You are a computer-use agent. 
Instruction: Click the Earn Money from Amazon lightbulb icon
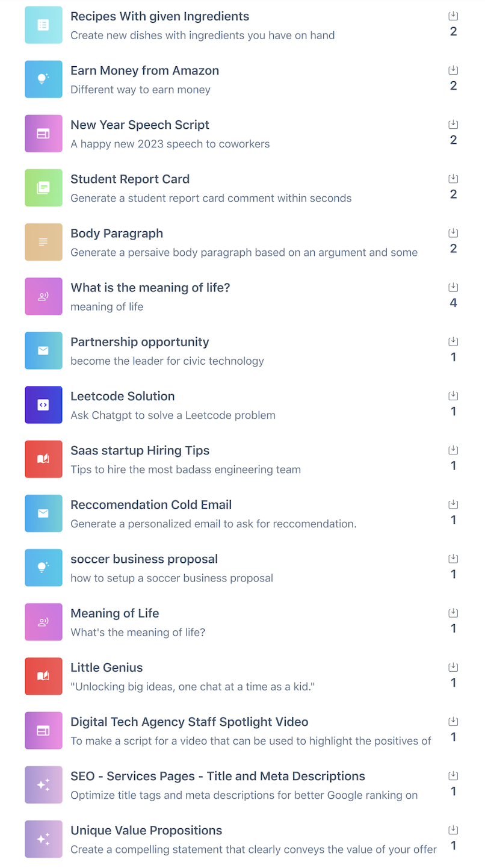tap(43, 79)
